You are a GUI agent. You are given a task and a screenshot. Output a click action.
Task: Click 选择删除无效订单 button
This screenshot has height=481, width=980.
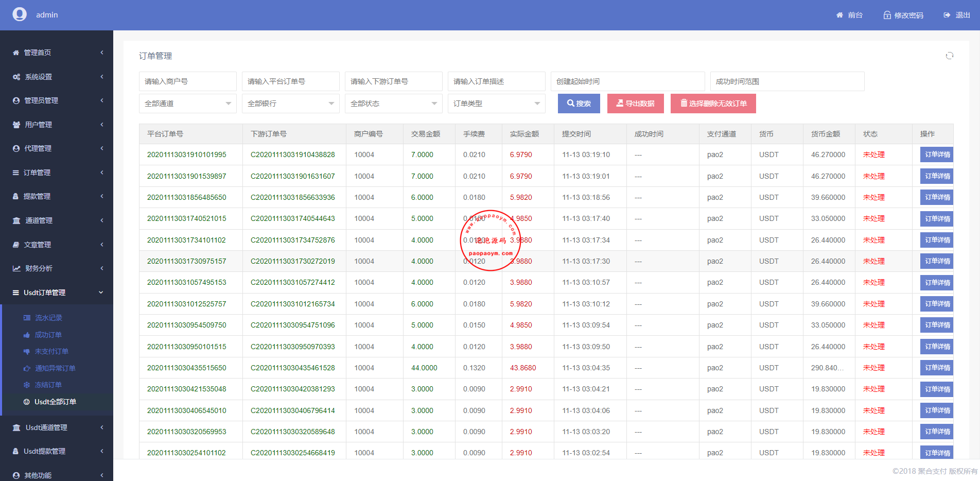(713, 104)
